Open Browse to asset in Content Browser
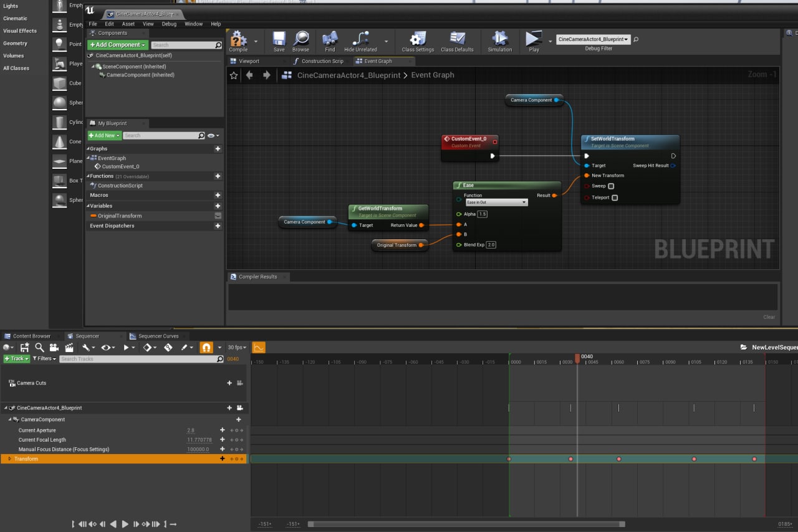This screenshot has height=532, width=798. [300, 42]
